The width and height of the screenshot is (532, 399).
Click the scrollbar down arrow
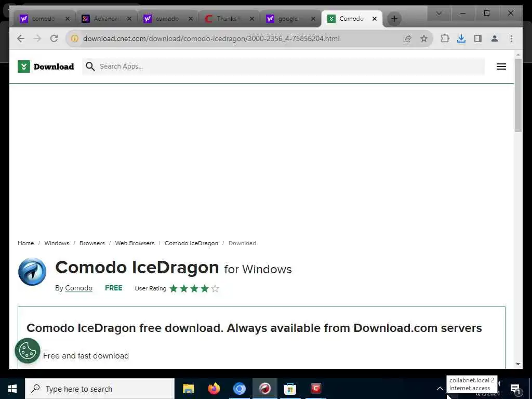(x=518, y=364)
